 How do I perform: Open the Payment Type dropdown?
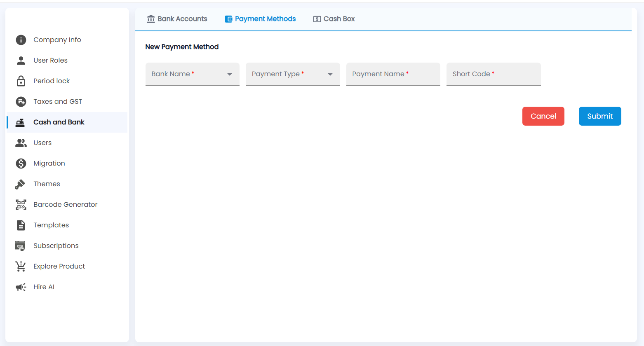pyautogui.click(x=293, y=74)
